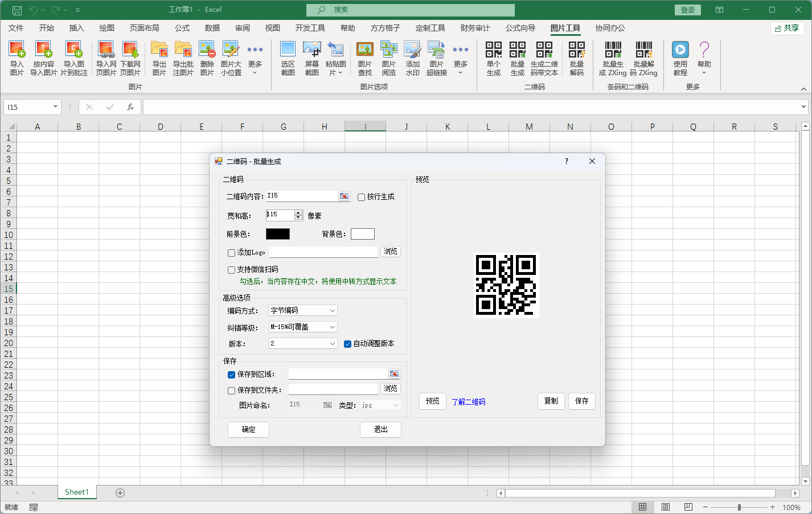The width and height of the screenshot is (812, 514).
Task: Expand the formula bar
Action: [x=803, y=107]
